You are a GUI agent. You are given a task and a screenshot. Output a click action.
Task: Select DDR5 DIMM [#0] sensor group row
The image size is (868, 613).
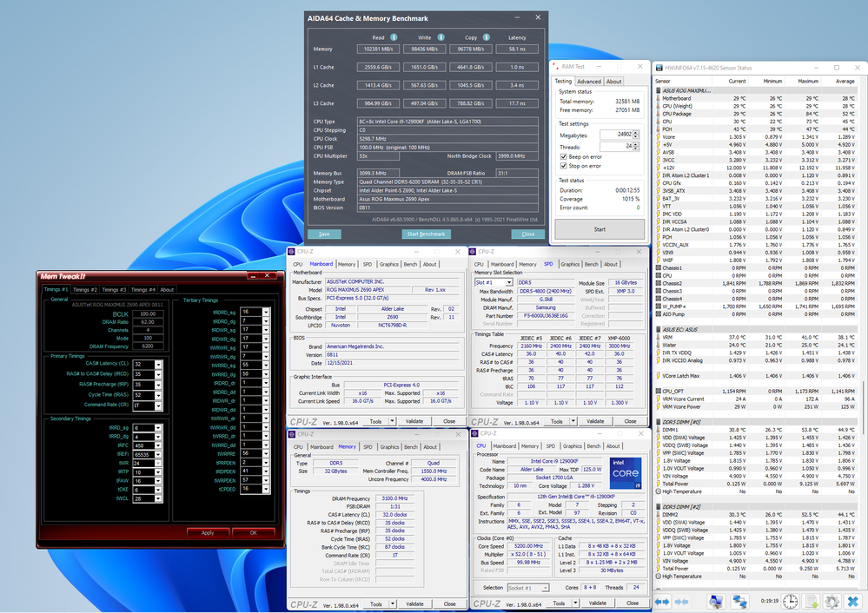pyautogui.click(x=756, y=422)
